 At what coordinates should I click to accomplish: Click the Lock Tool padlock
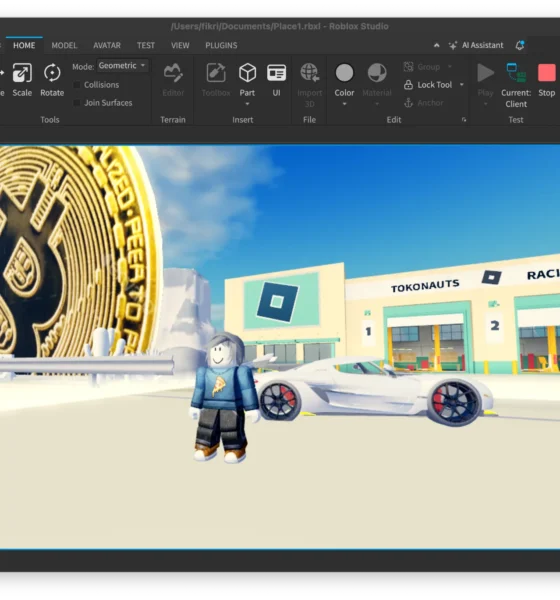[x=408, y=85]
